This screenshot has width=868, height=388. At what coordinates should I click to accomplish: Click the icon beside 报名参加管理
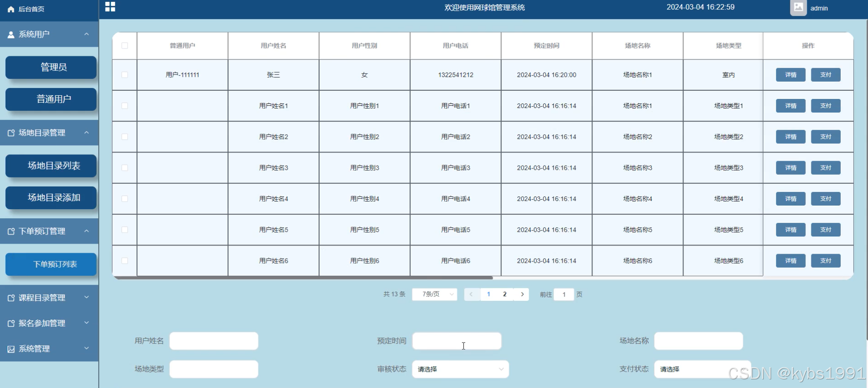pos(11,324)
